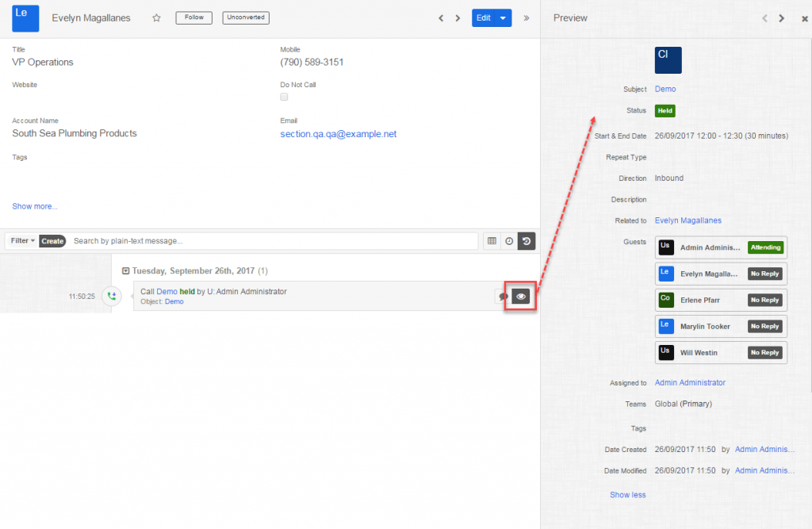Go to the previous lead record arrow
The image size is (812, 529).
tap(441, 18)
